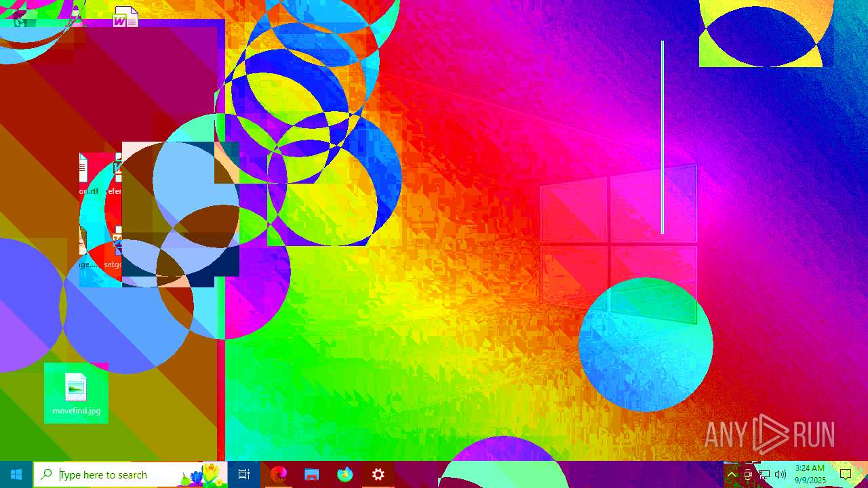This screenshot has width=868, height=488.
Task: Open the Settings gear taskbar app
Action: (378, 474)
